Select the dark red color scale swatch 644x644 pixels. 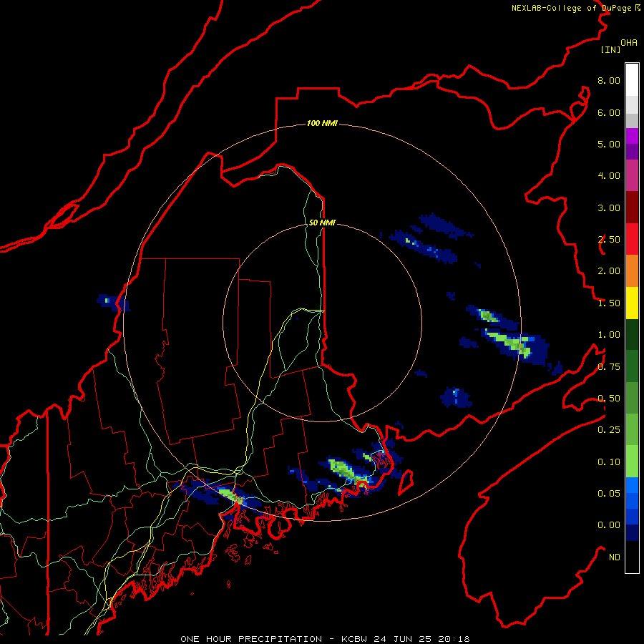coord(632,208)
